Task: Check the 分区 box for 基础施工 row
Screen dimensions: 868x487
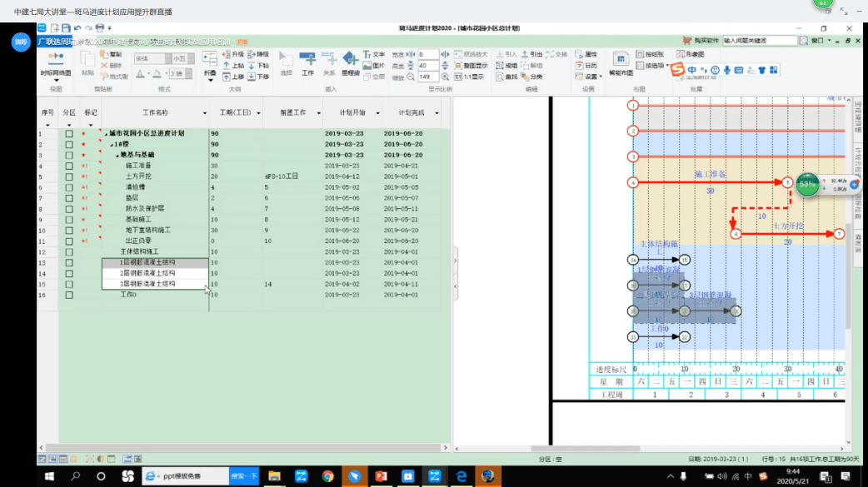Action: [x=69, y=220]
